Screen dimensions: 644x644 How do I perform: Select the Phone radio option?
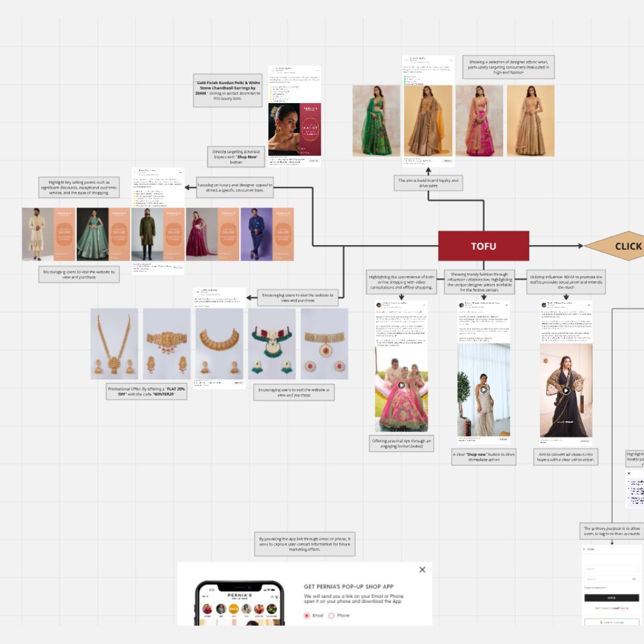tap(332, 615)
